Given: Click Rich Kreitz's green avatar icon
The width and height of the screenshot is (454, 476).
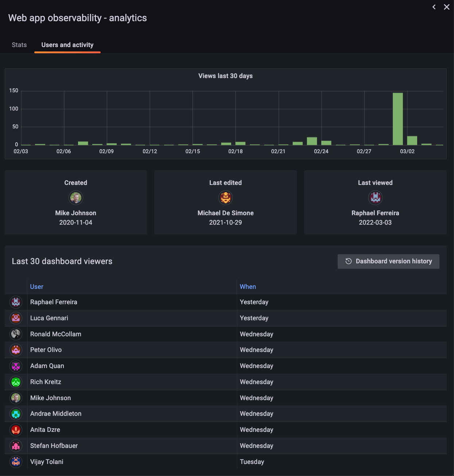Looking at the screenshot, I should pos(16,382).
